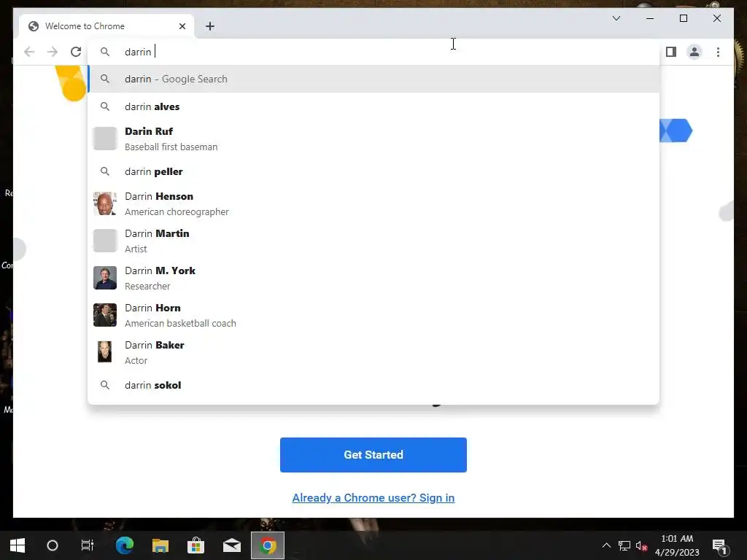Show hidden system tray icons

(606, 545)
